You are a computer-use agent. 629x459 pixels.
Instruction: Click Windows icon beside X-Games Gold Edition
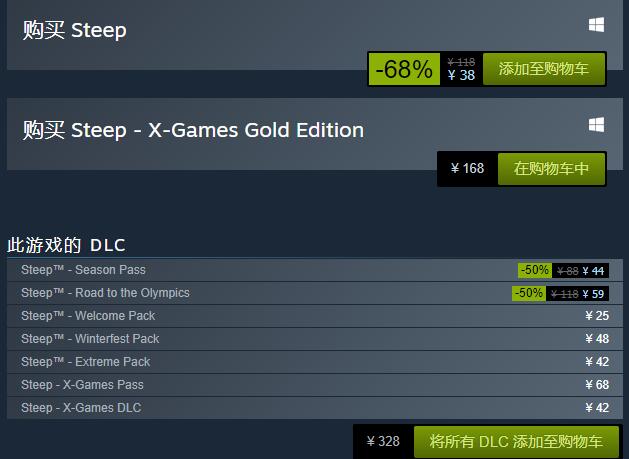point(596,125)
